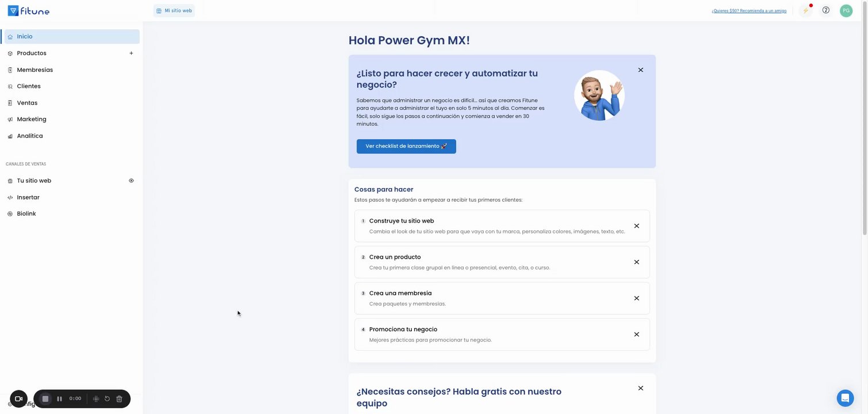Image resolution: width=868 pixels, height=414 pixels.
Task: Open the Insertar channel
Action: point(28,197)
